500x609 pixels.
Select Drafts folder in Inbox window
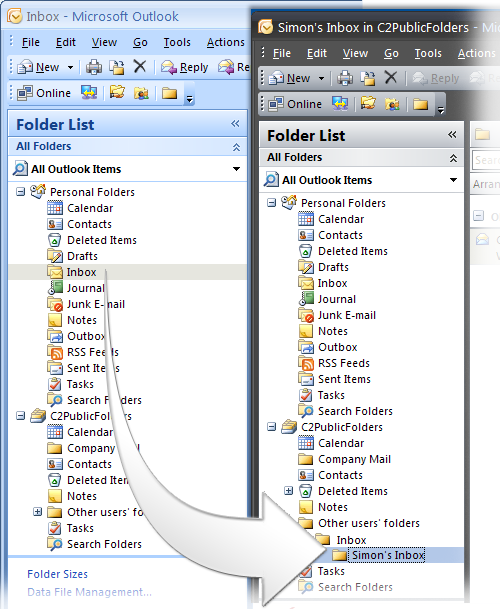72,256
